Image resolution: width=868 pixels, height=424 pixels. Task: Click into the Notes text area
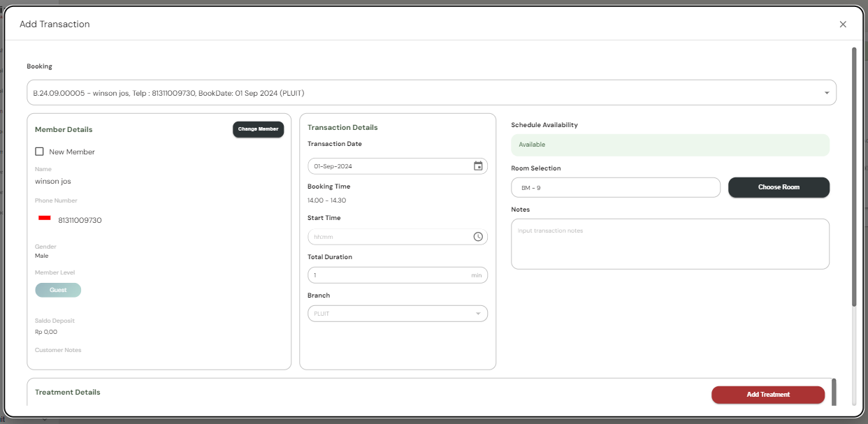pyautogui.click(x=670, y=244)
